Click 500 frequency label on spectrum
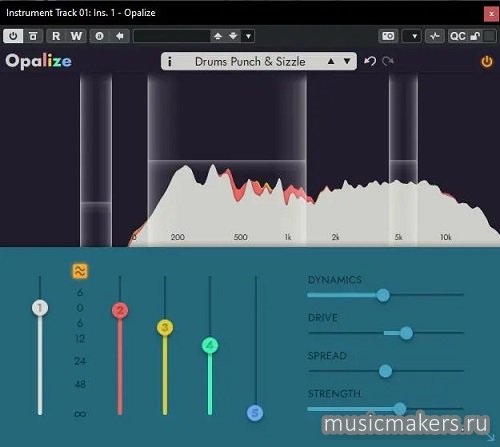500x447 pixels. (x=240, y=237)
